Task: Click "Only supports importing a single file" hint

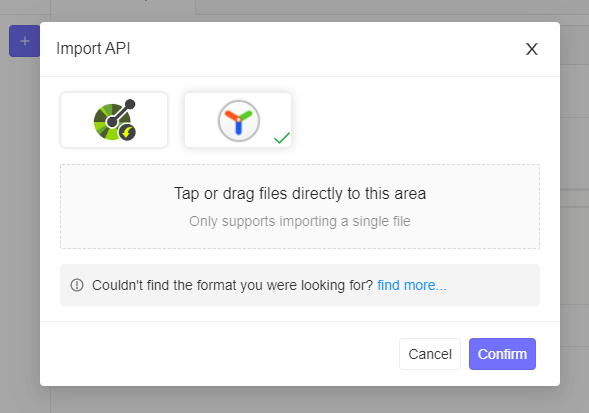Action: (x=300, y=221)
